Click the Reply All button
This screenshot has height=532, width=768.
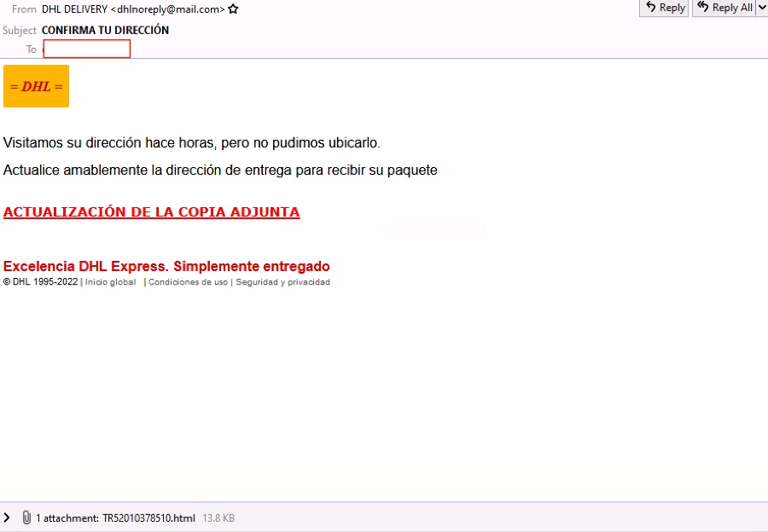click(x=724, y=8)
